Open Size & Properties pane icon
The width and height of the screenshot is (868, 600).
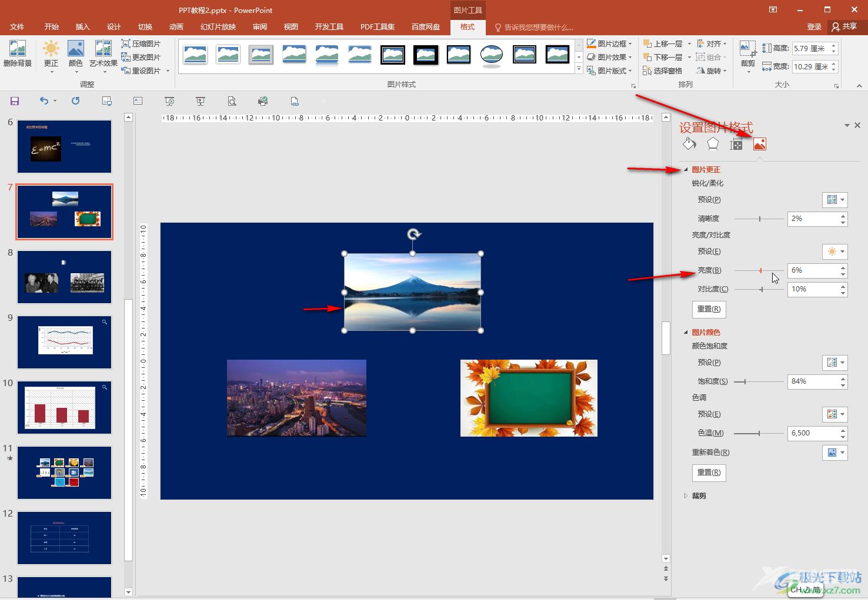coord(736,145)
